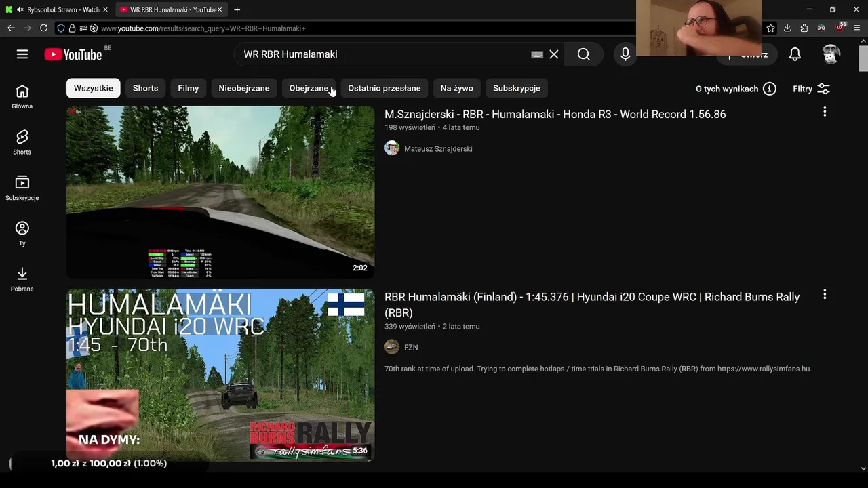The width and height of the screenshot is (868, 488).
Task: Select the Obejrzane filter chip
Action: click(x=309, y=88)
